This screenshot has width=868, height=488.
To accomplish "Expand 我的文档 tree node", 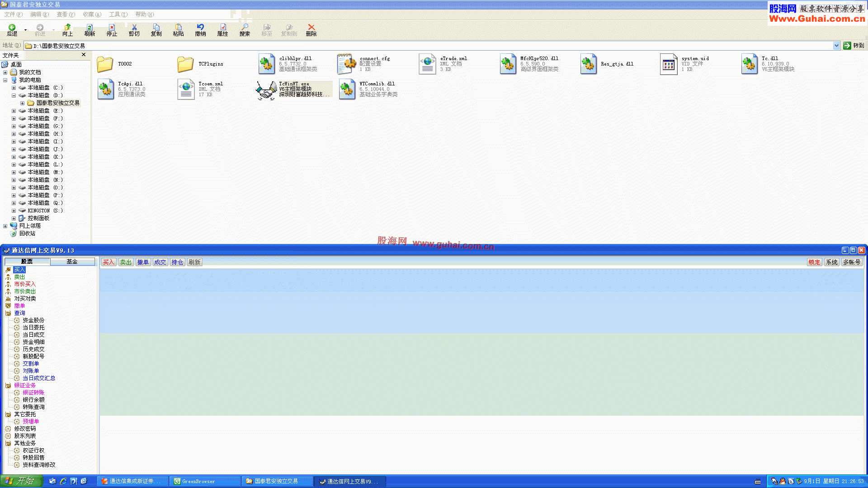I will pos(5,73).
